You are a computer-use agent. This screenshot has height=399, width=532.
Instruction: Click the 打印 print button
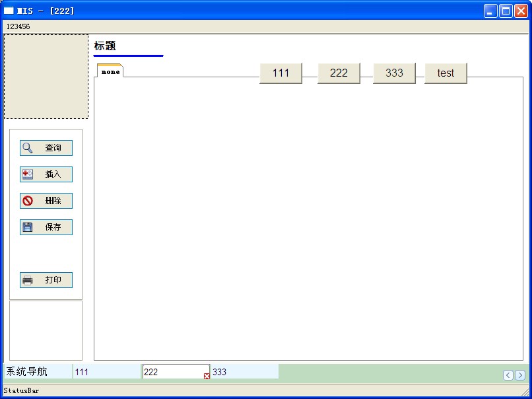[46, 280]
